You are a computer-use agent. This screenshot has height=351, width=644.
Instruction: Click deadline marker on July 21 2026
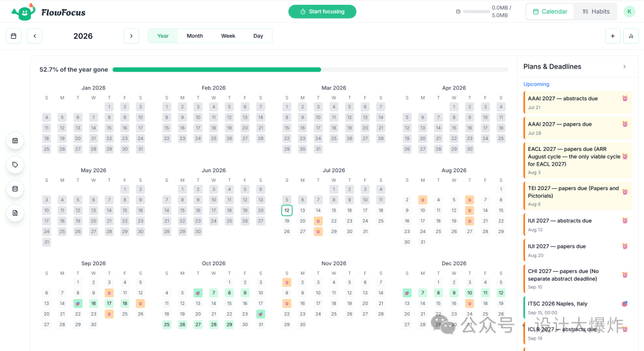click(318, 221)
